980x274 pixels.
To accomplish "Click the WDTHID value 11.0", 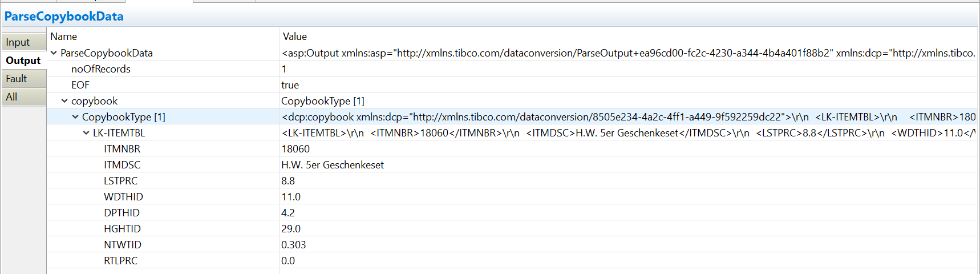I will tap(291, 197).
